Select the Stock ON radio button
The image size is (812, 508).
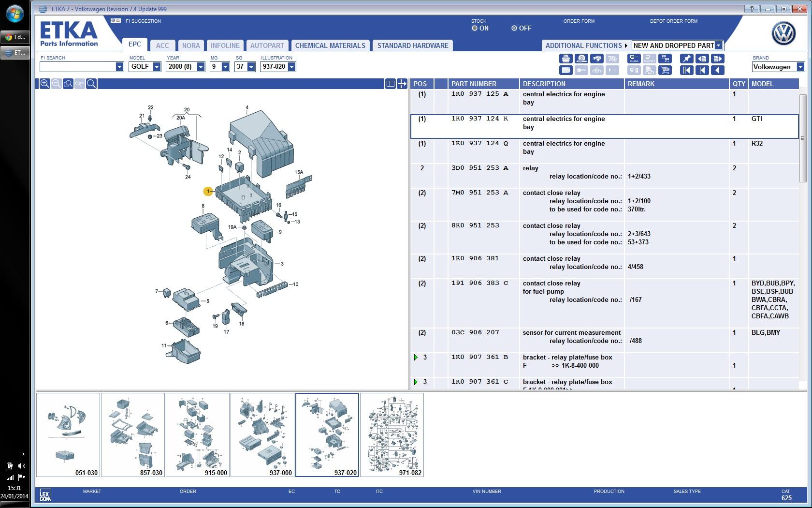475,28
